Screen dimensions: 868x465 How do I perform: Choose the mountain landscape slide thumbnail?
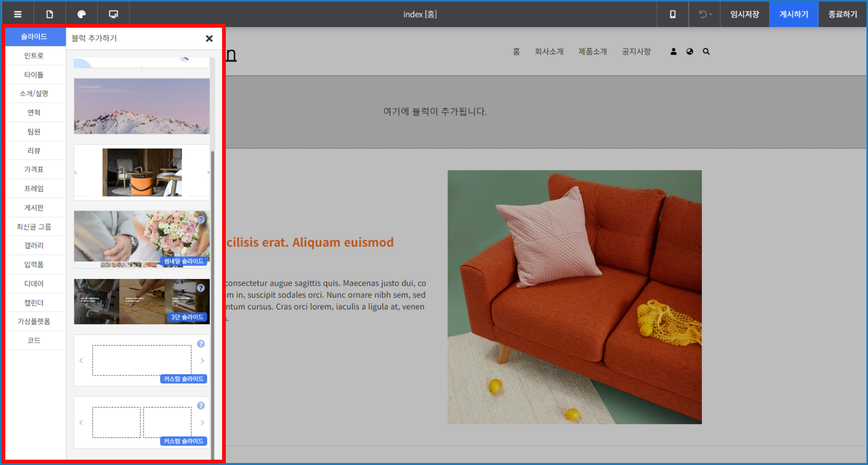142,106
